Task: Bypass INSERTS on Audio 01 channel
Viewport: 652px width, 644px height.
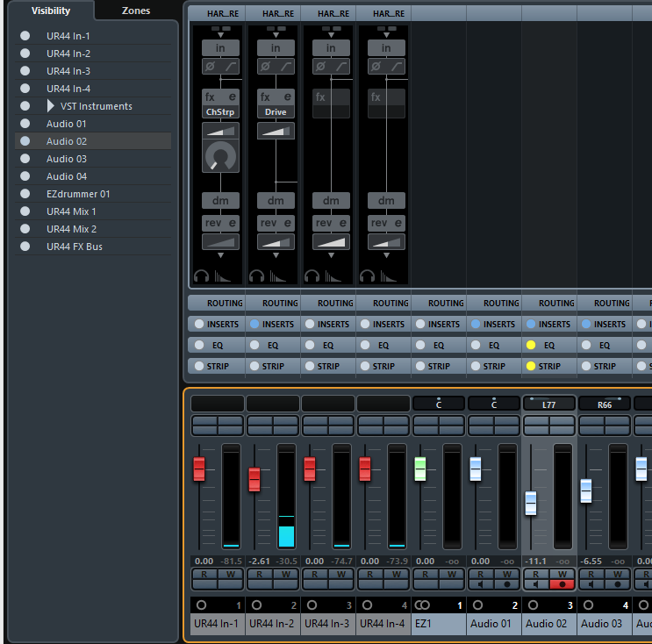Action: 476,324
